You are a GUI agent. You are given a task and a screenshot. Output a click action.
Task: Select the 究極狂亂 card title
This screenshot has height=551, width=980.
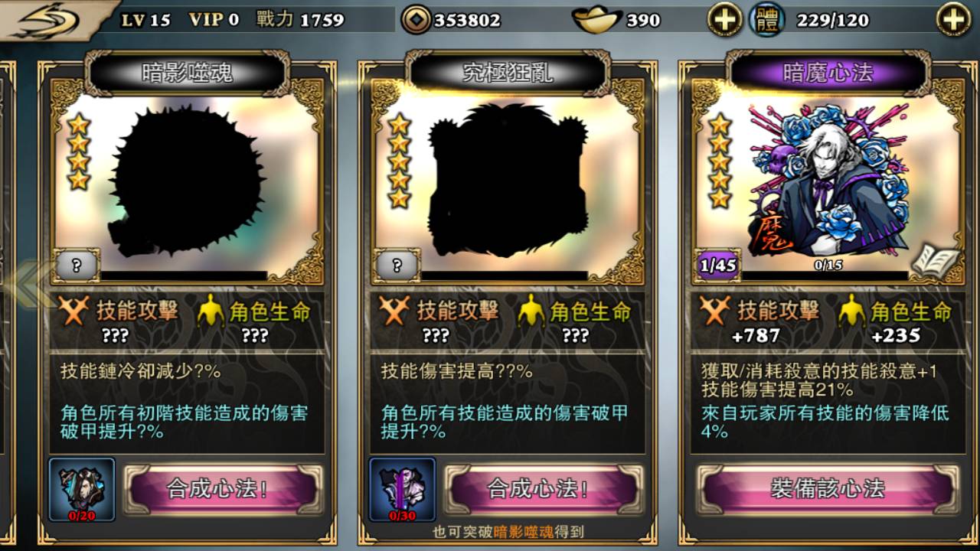click(x=508, y=73)
